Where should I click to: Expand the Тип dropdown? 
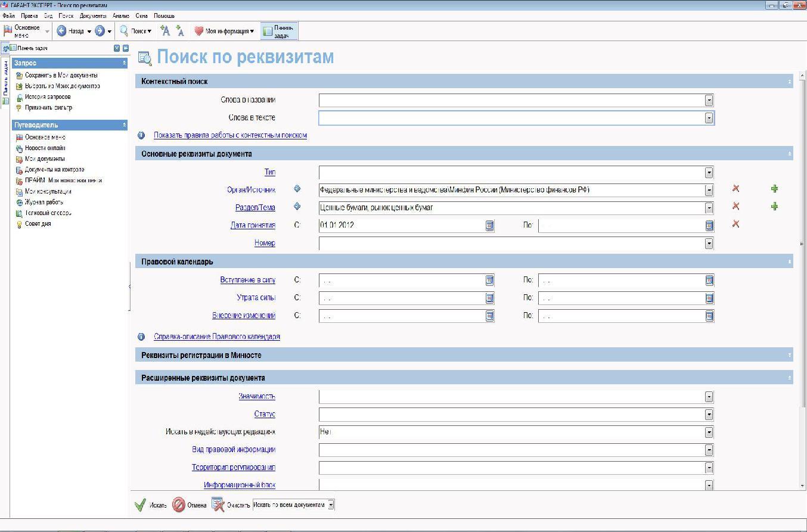pyautogui.click(x=709, y=173)
